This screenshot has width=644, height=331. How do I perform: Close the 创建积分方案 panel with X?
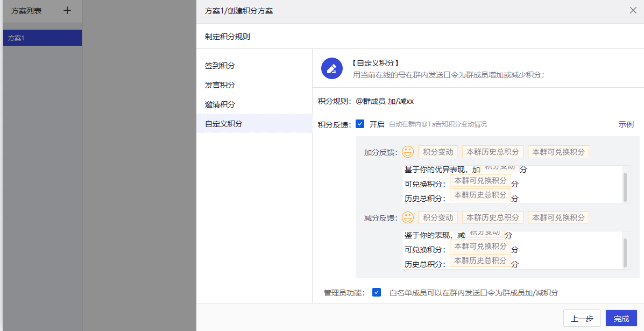pos(633,10)
